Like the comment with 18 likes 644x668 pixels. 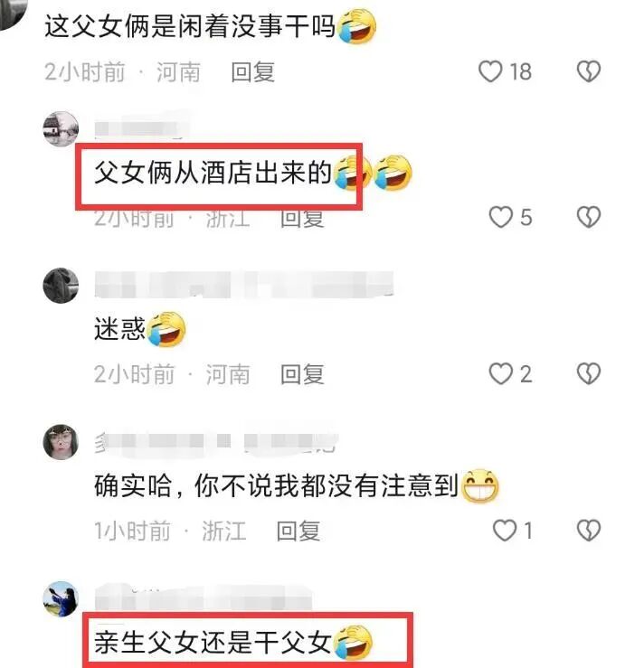tap(490, 71)
